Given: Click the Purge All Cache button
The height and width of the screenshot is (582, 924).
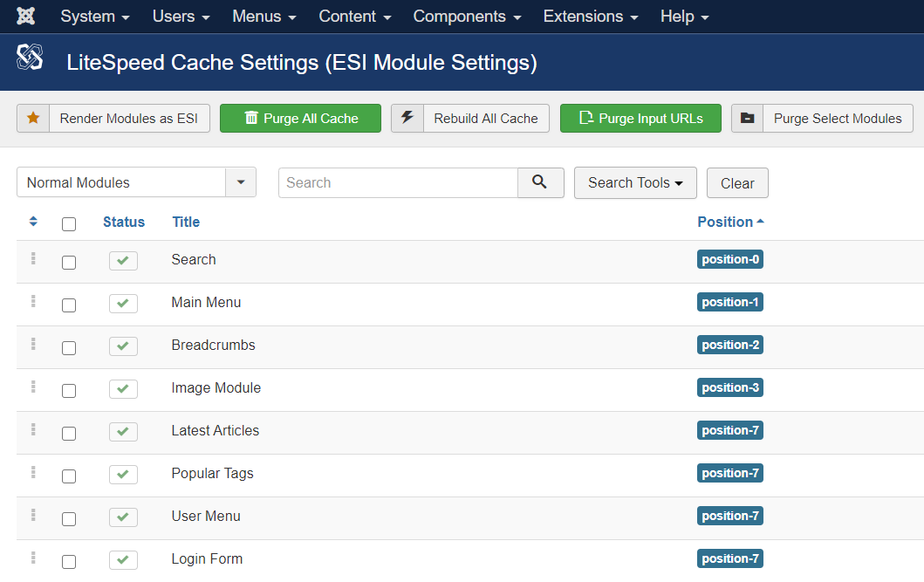Looking at the screenshot, I should coord(300,118).
